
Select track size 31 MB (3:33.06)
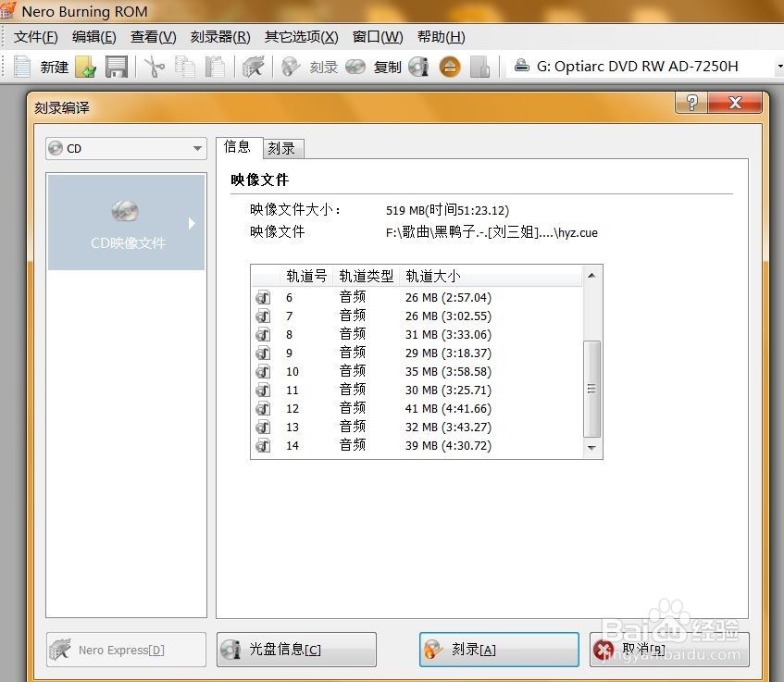[x=448, y=335]
